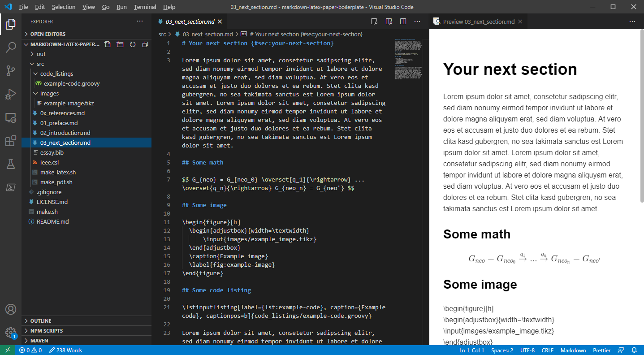Click the src breadcrumb segment
644x355 pixels.
[162, 34]
